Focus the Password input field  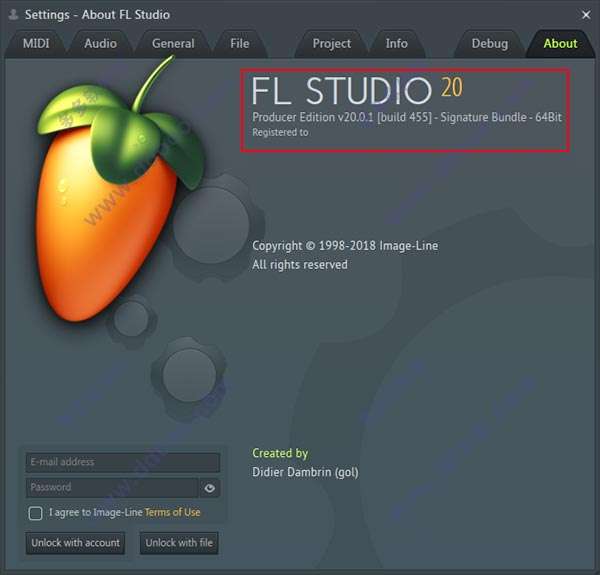click(x=112, y=487)
